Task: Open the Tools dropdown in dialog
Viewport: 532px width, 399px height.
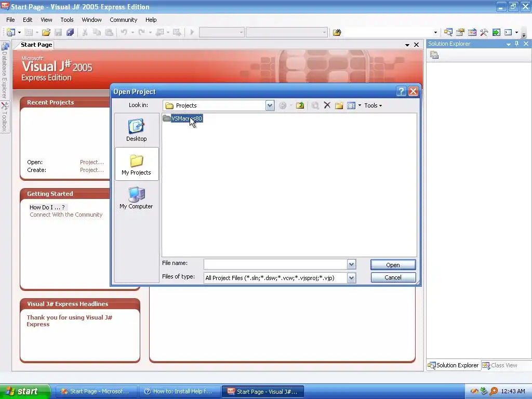Action: click(x=373, y=105)
